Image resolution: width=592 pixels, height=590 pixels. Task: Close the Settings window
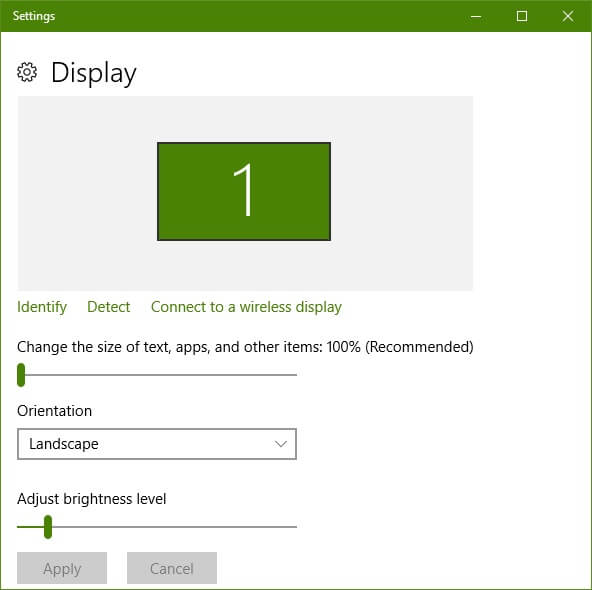568,16
